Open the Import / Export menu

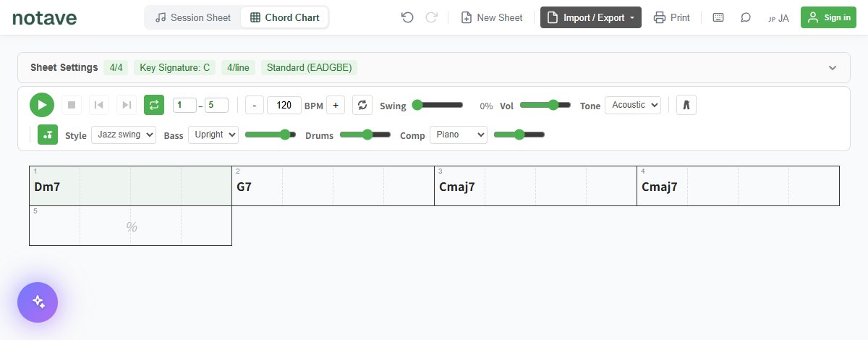pos(591,17)
